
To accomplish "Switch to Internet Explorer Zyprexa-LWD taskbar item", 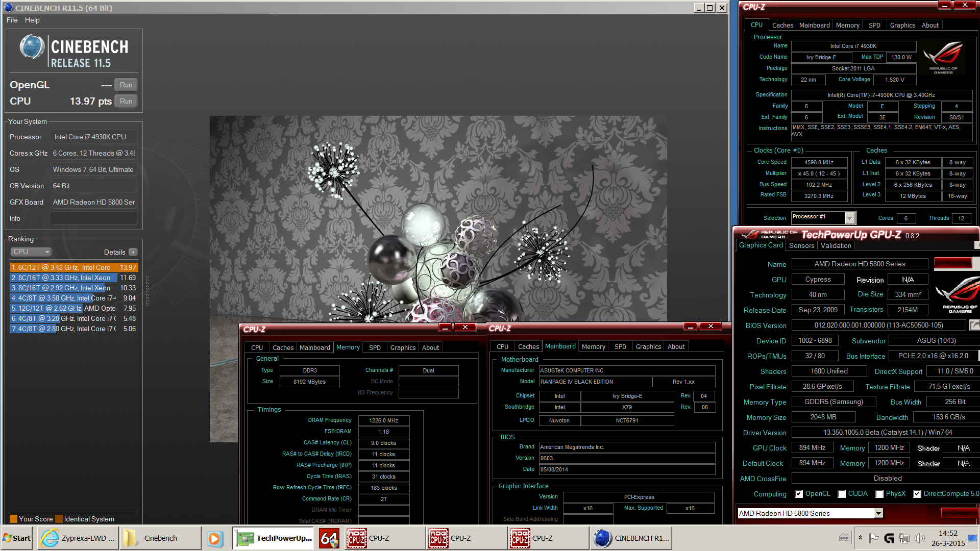I will pos(79,538).
